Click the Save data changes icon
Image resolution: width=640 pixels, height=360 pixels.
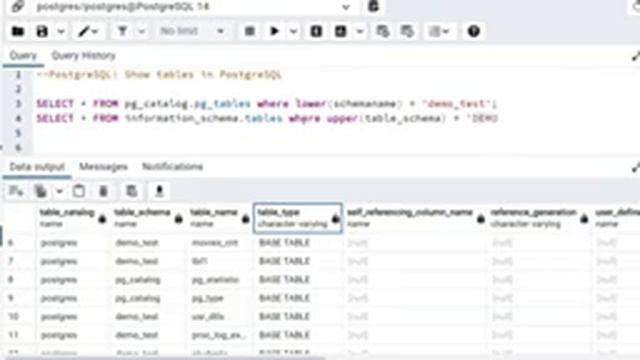(x=131, y=191)
